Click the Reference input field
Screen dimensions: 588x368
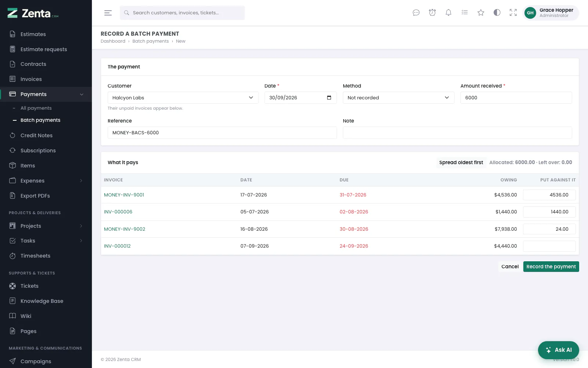pyautogui.click(x=222, y=133)
